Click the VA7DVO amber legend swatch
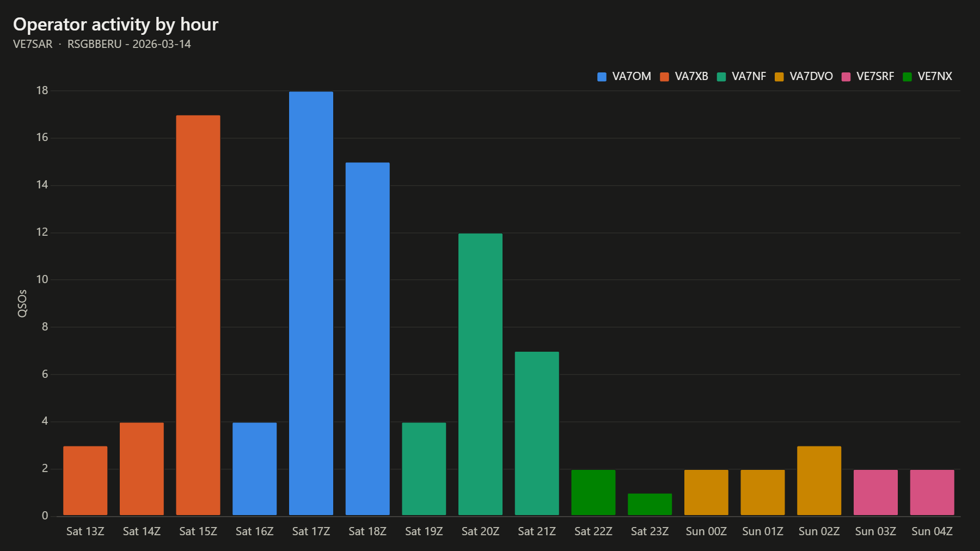The width and height of the screenshot is (980, 551). pyautogui.click(x=779, y=77)
